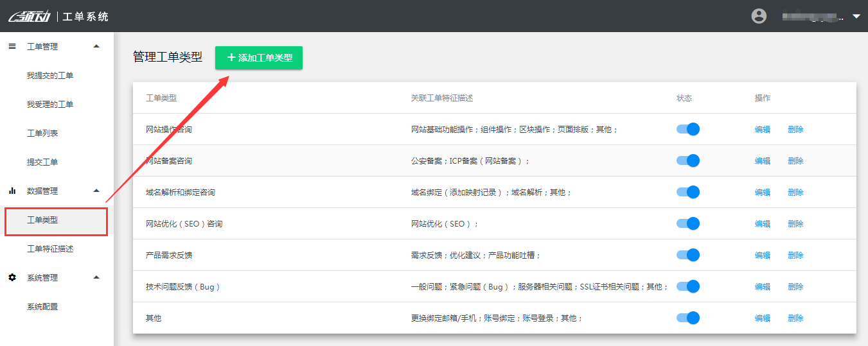Click 编辑 for 网站优化（SEO）咨询
868x346 pixels.
pyautogui.click(x=762, y=224)
